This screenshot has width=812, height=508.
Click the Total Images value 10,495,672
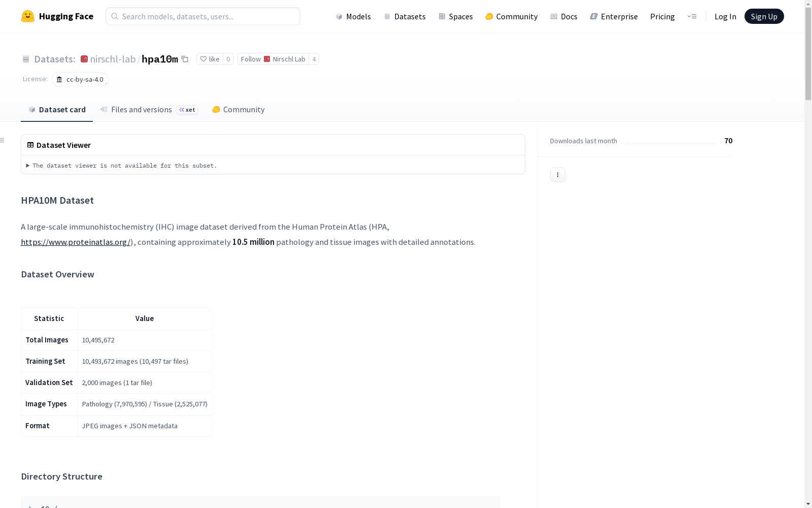pos(98,340)
